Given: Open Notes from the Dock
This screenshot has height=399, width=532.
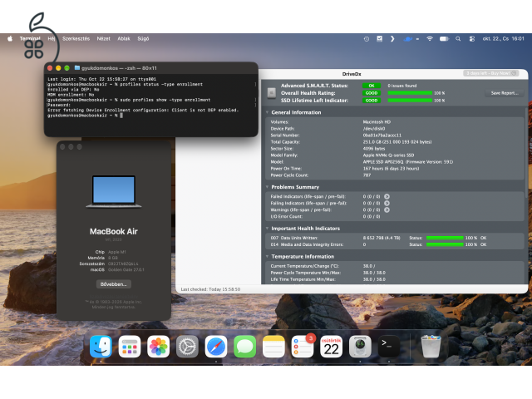Looking at the screenshot, I should click(x=273, y=347).
